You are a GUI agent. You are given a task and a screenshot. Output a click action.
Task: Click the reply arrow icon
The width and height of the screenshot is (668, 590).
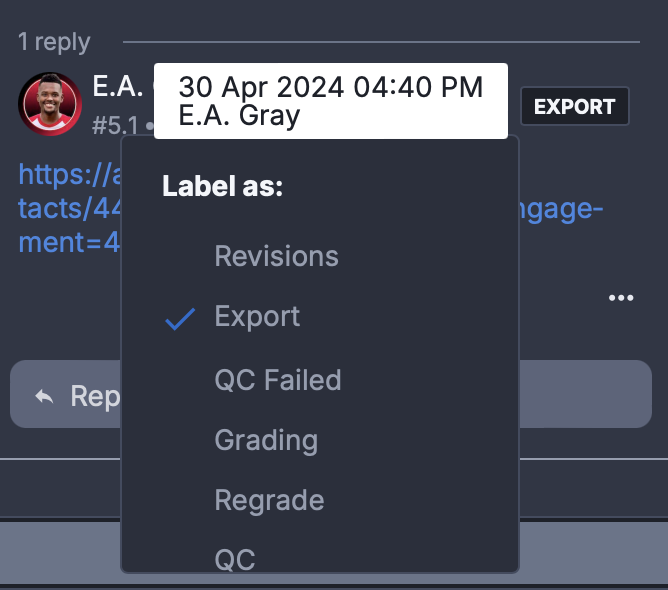pos(44,397)
